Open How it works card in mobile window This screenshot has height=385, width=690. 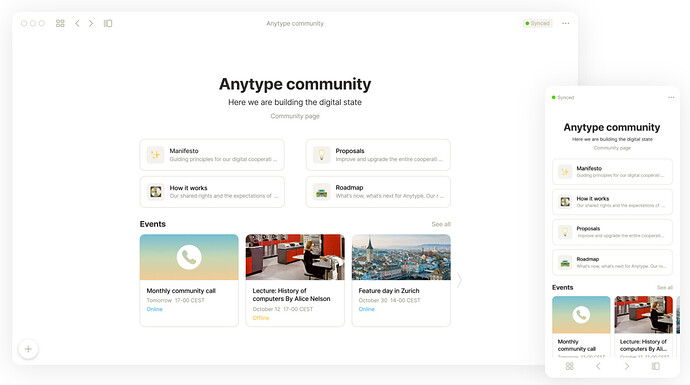pos(612,202)
